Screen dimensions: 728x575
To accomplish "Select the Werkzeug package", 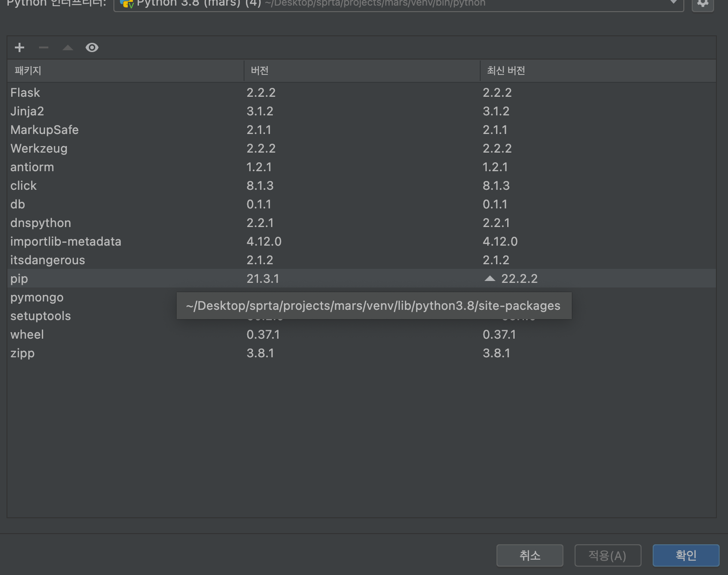I will click(x=39, y=148).
